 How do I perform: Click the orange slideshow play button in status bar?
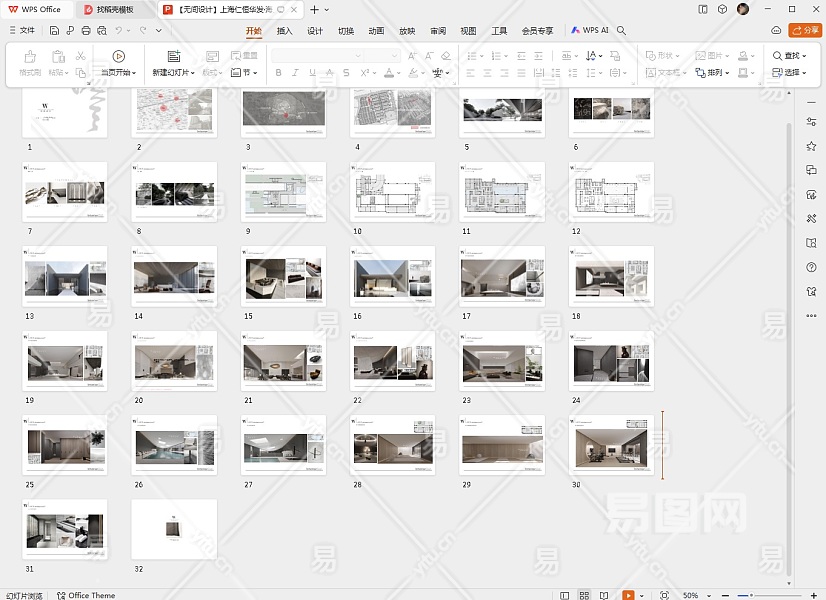(627, 595)
